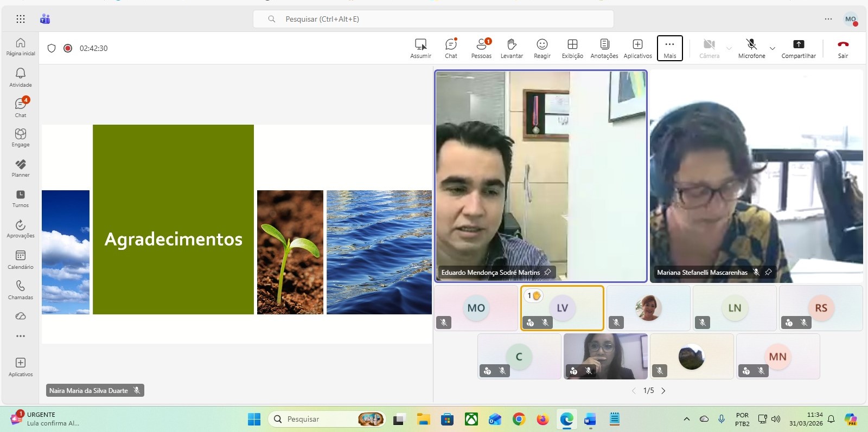Raise hand with the Levantar button
The height and width of the screenshot is (432, 868).
pyautogui.click(x=512, y=48)
